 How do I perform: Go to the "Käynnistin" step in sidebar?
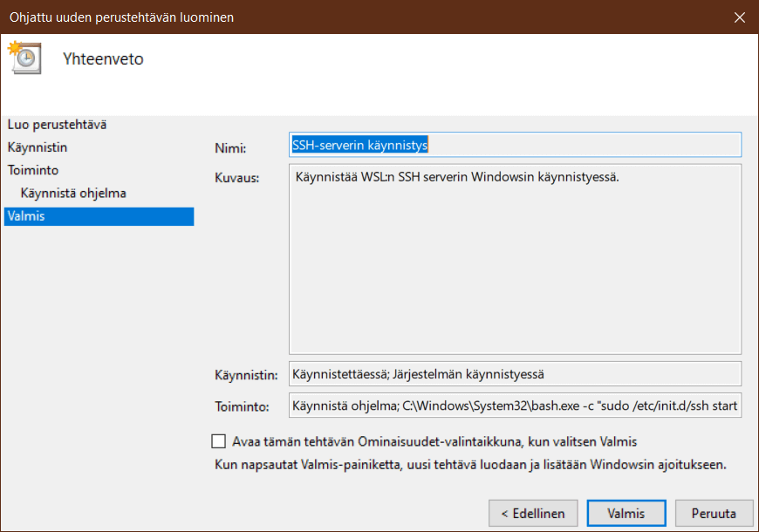coord(38,147)
